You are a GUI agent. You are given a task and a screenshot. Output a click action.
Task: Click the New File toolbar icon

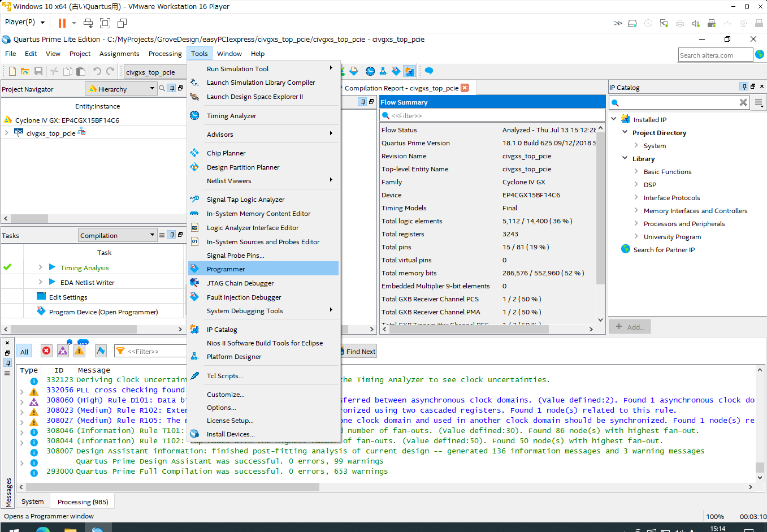pyautogui.click(x=12, y=71)
